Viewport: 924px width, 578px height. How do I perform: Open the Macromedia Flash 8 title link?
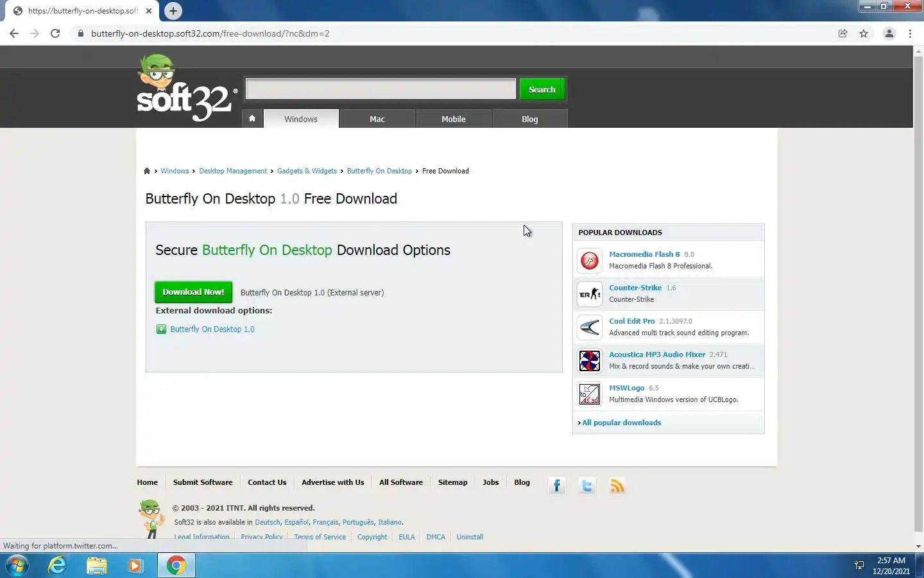click(x=644, y=254)
